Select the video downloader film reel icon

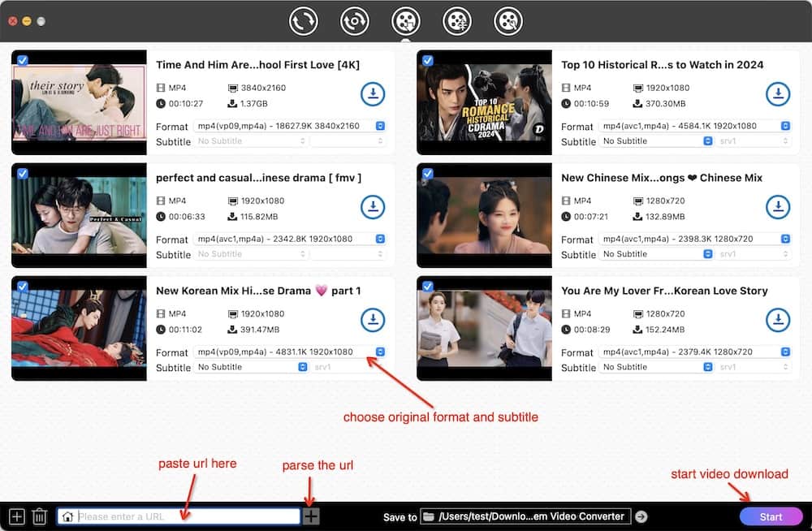pyautogui.click(x=406, y=21)
